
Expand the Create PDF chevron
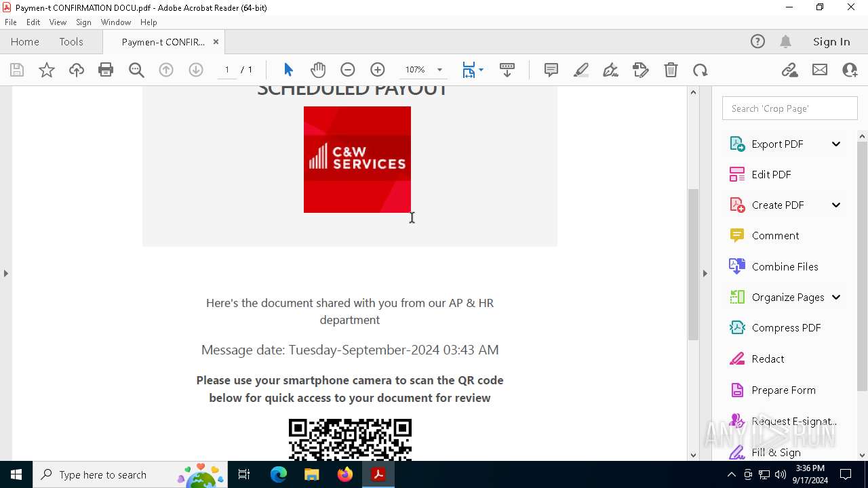click(836, 205)
